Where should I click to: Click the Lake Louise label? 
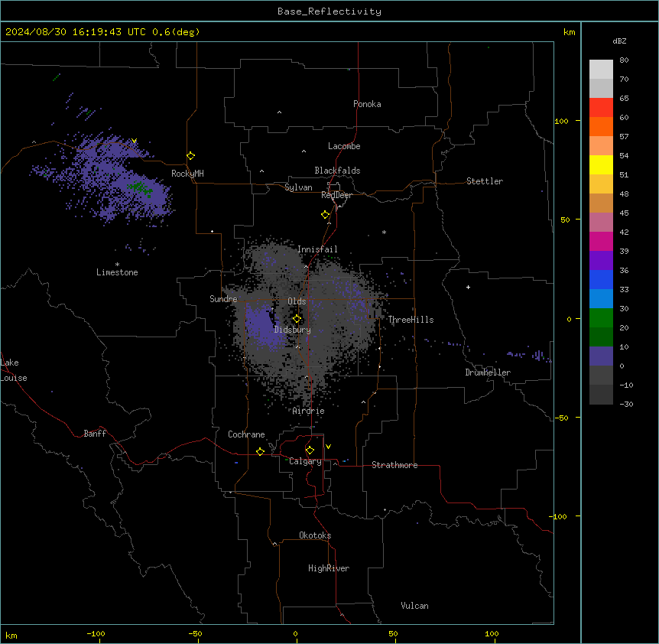(x=14, y=370)
